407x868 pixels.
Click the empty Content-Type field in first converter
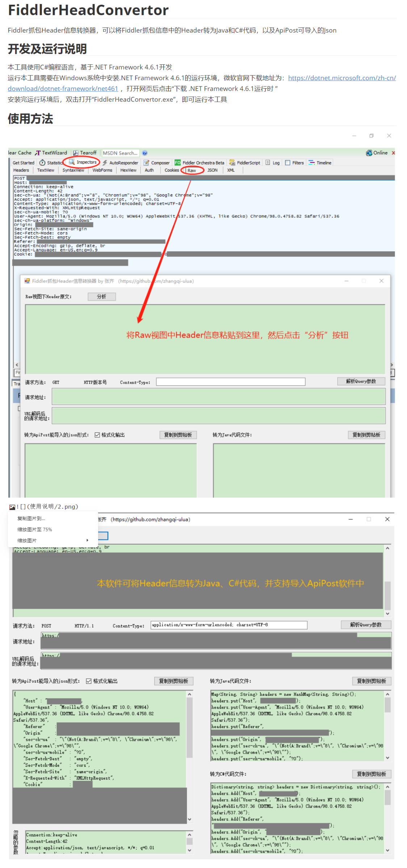click(x=231, y=382)
